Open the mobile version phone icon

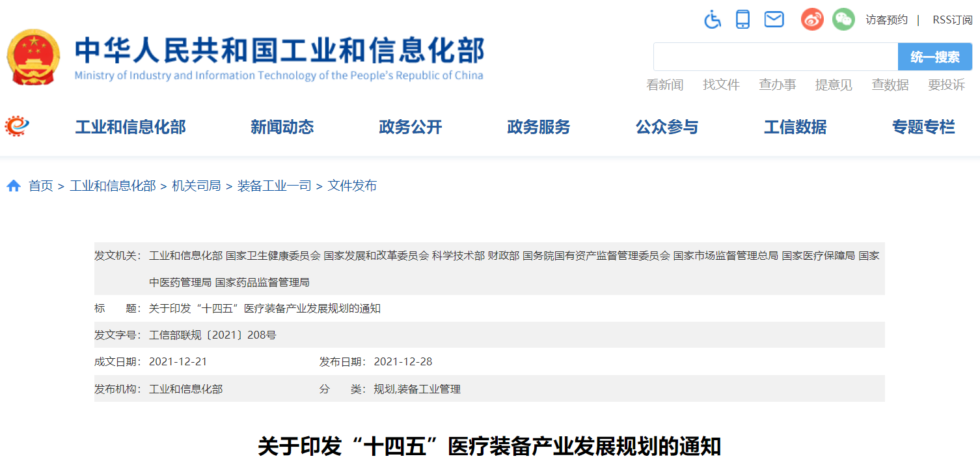coord(742,20)
